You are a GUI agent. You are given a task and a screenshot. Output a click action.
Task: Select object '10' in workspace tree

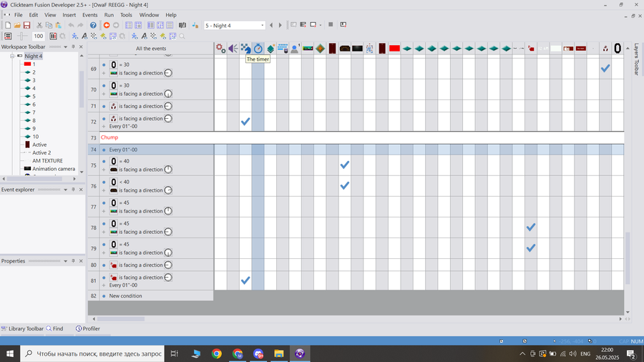tap(35, 137)
